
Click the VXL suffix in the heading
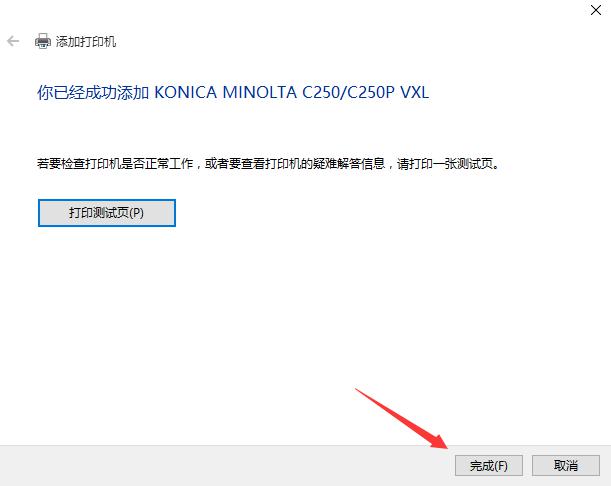415,92
